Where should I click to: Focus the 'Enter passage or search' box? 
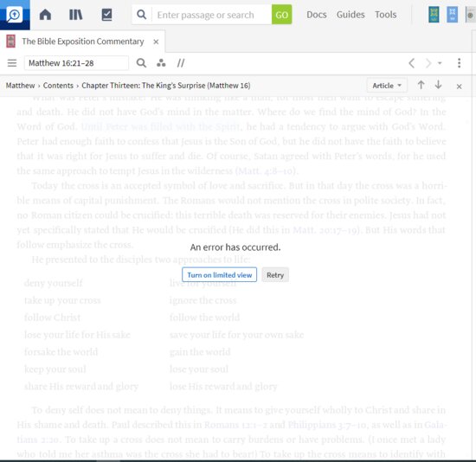tap(211, 15)
